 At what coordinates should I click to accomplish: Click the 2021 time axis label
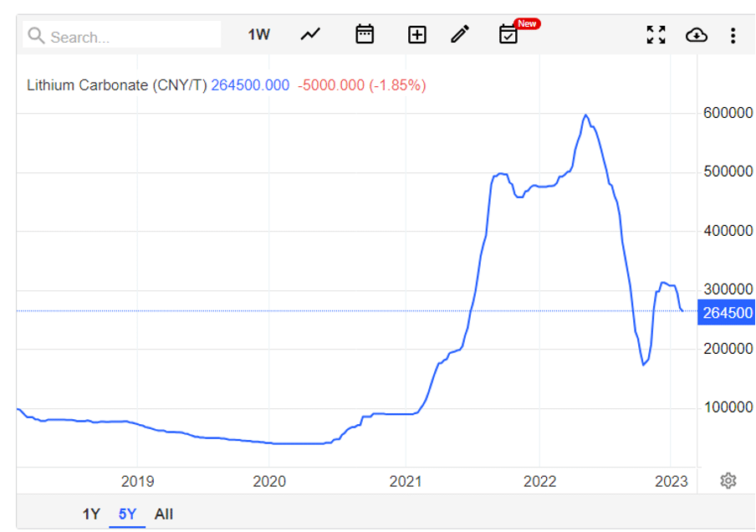(406, 481)
